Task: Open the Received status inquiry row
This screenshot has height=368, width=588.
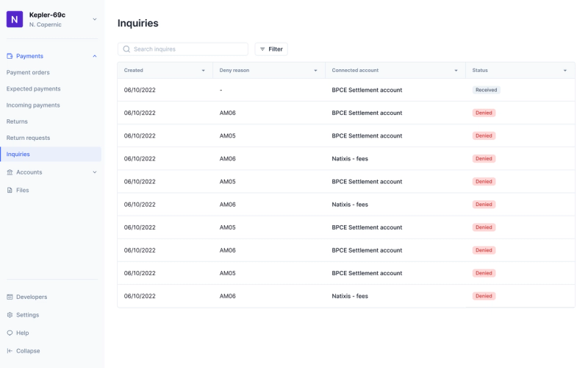Action: click(x=345, y=90)
